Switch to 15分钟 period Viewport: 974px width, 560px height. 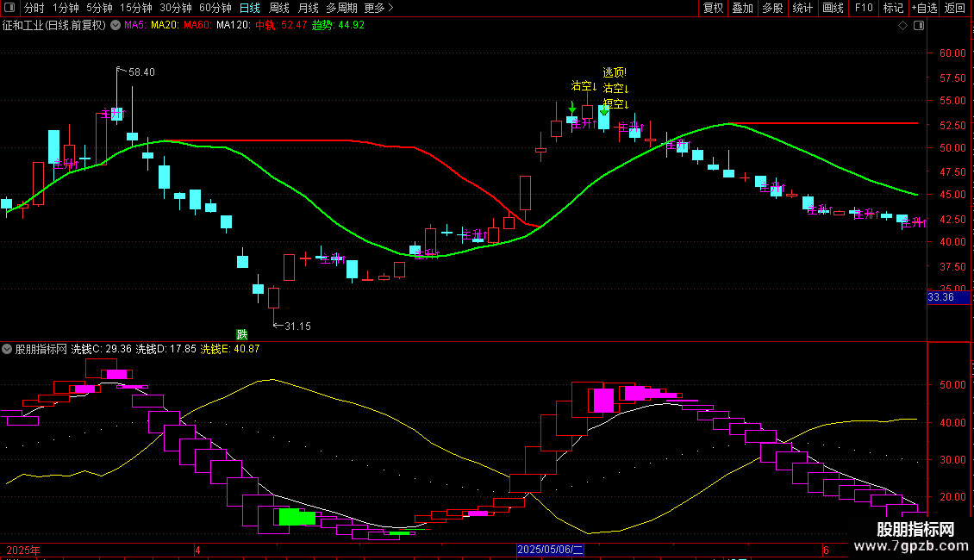(136, 8)
